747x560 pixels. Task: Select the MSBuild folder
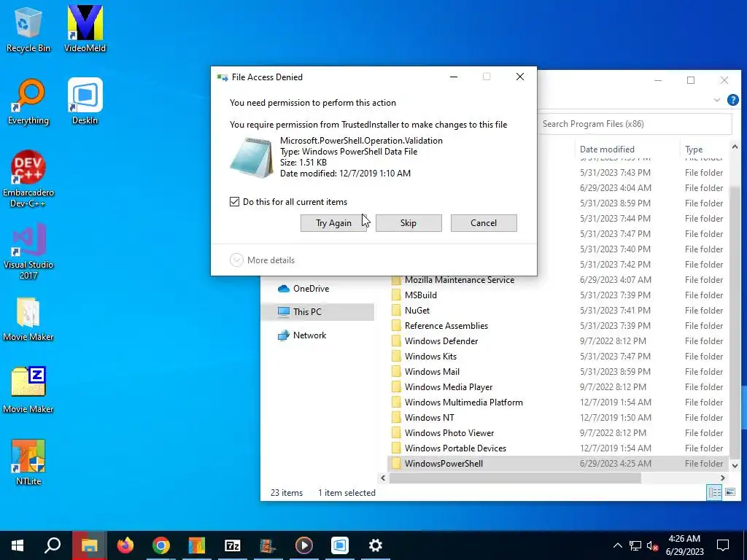tap(557, 295)
